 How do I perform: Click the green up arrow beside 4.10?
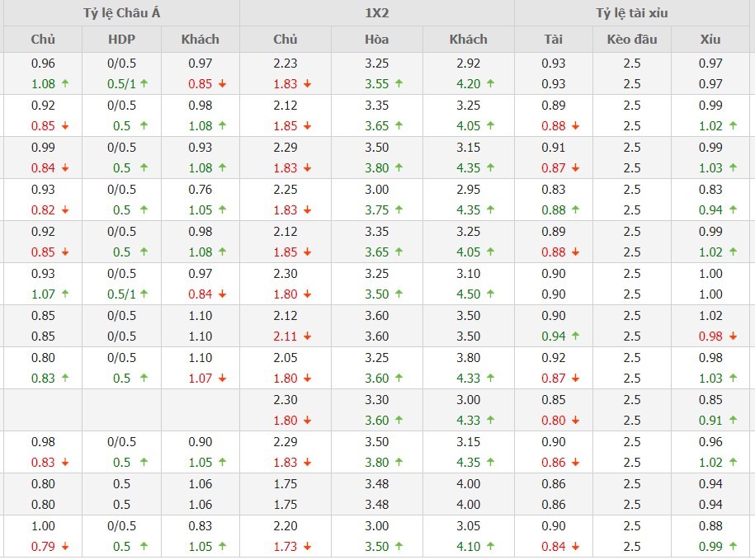(490, 547)
